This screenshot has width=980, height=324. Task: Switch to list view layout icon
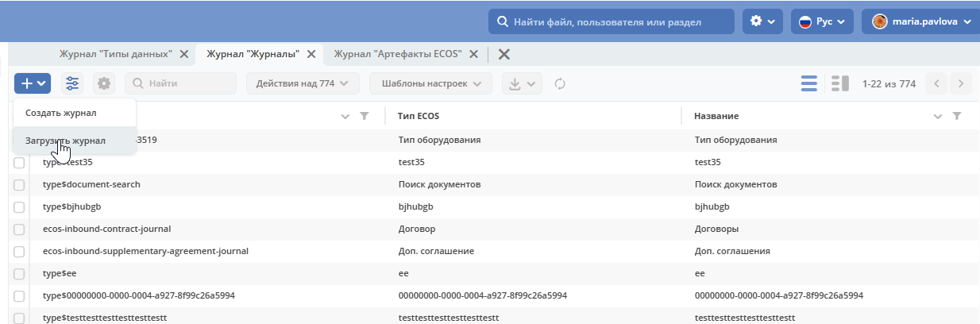point(809,83)
